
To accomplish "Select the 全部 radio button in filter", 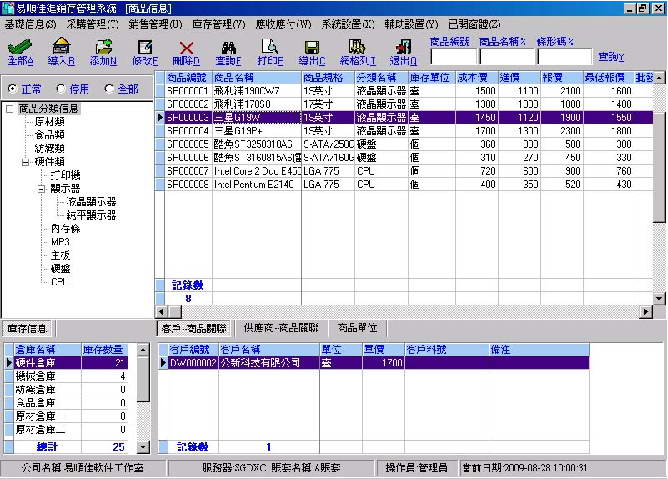I will coord(109,89).
